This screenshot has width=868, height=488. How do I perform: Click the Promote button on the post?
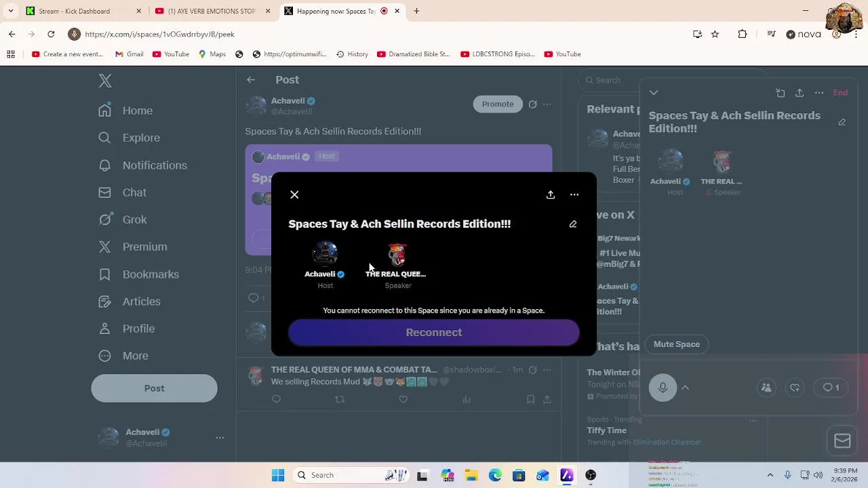[x=498, y=104]
